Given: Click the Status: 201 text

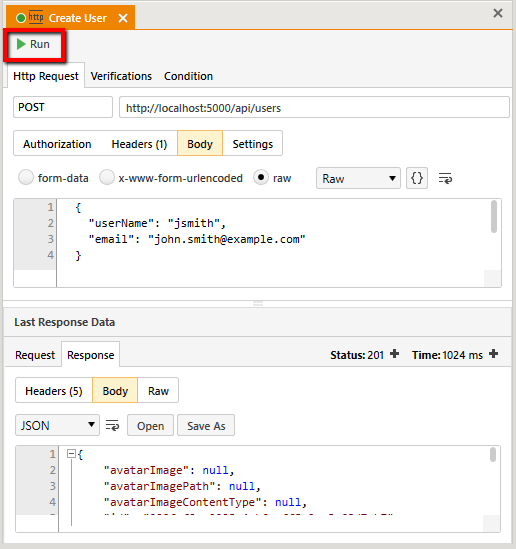Looking at the screenshot, I should (x=357, y=355).
